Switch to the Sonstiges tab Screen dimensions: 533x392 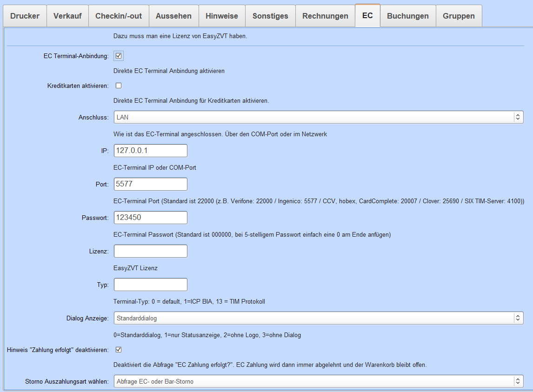pyautogui.click(x=270, y=16)
